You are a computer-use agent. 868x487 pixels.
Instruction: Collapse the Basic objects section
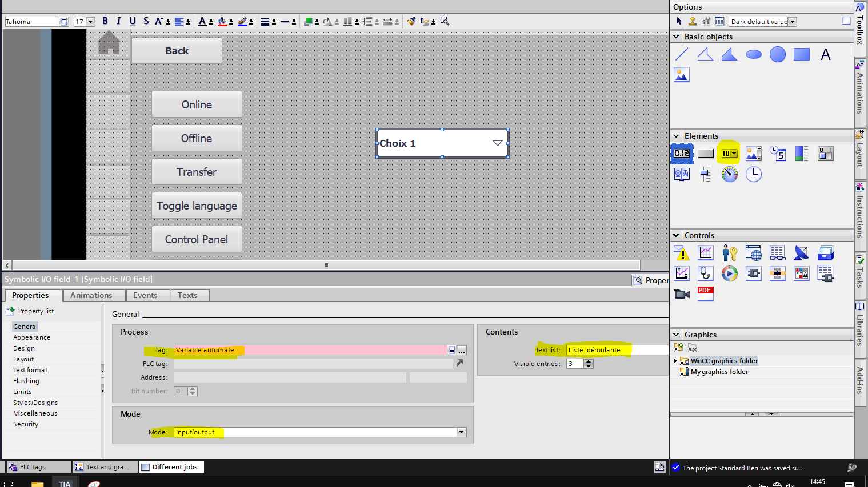point(677,37)
